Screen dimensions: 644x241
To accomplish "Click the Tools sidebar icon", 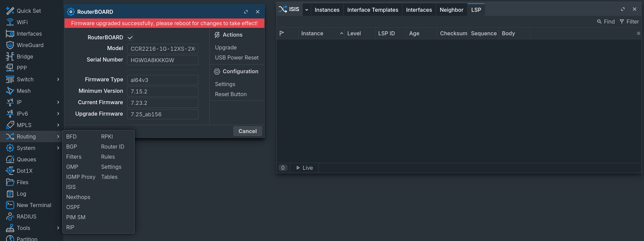I will click(10, 228).
